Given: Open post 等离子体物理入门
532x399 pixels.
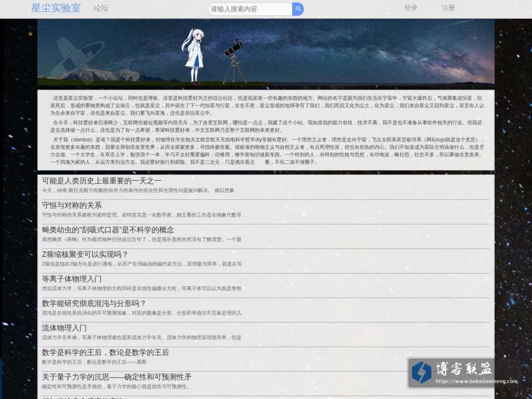Looking at the screenshot, I should coord(72,279).
